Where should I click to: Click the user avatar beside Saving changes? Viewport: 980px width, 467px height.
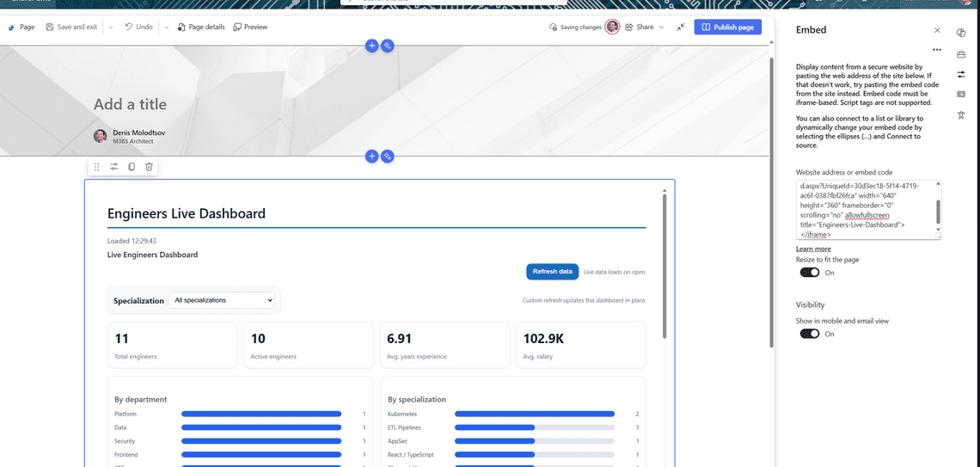(x=612, y=27)
